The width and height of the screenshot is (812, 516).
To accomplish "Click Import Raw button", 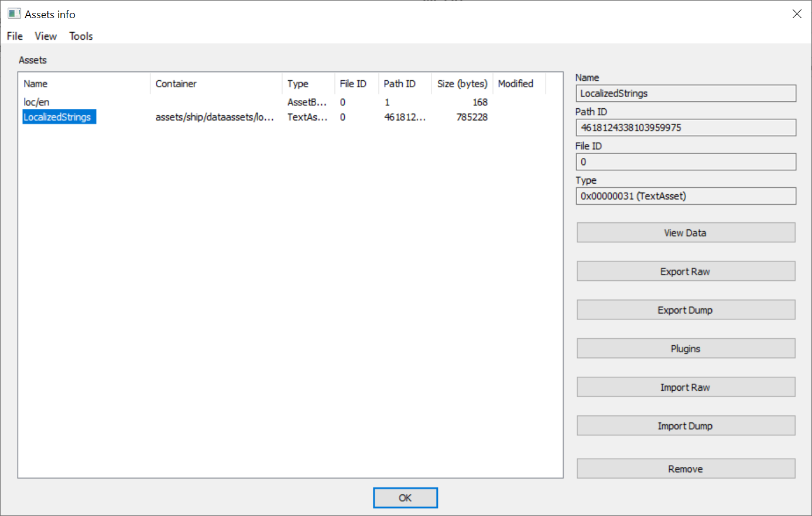I will pyautogui.click(x=686, y=387).
